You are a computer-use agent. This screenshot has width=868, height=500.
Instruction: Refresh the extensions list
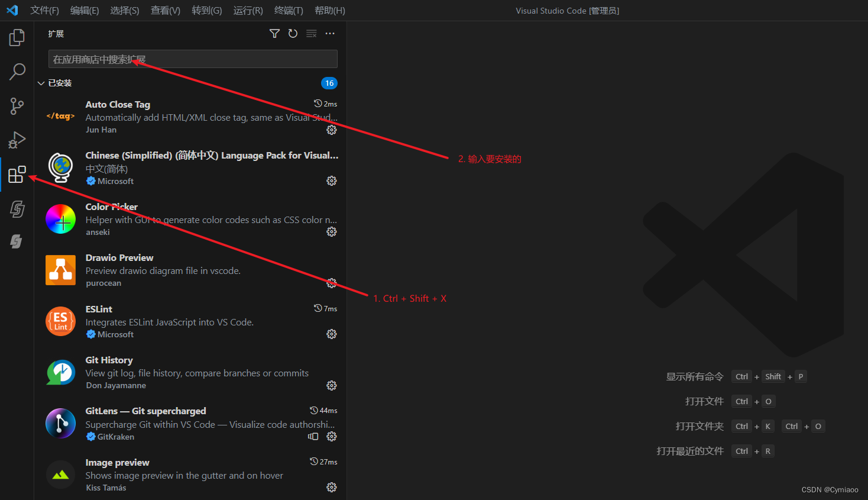293,34
